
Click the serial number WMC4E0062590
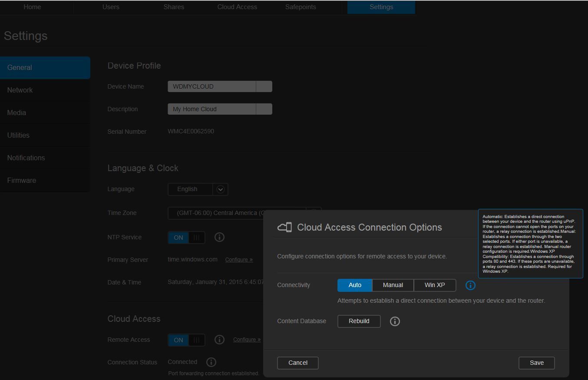[191, 131]
